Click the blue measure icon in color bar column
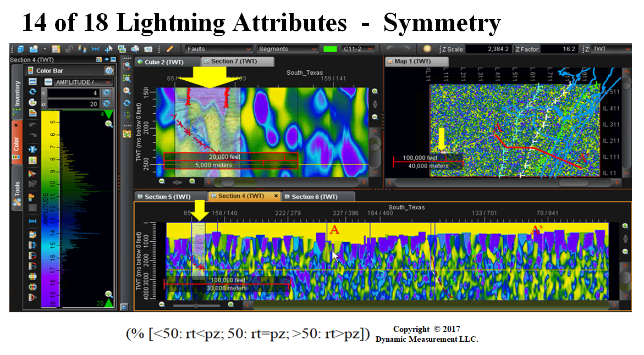Screen dimensions: 644x355 pos(32,221)
